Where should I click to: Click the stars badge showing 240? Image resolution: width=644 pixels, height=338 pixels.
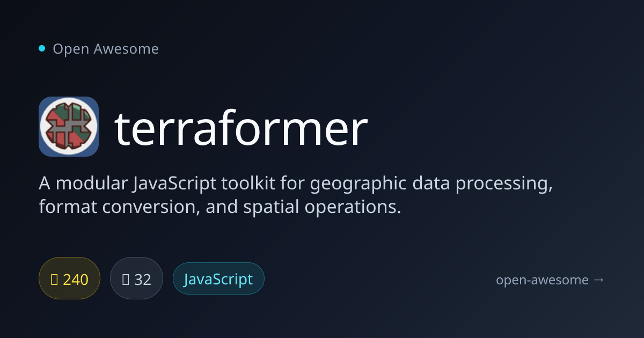pos(70,278)
